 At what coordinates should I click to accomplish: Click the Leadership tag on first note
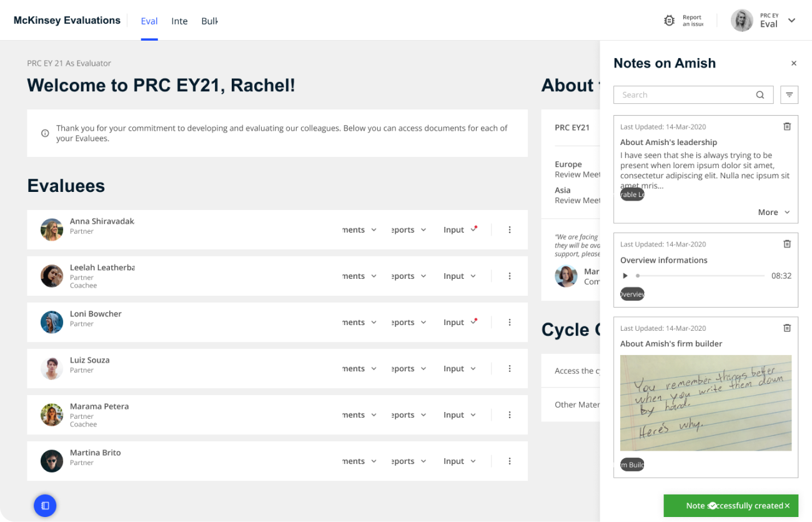632,194
